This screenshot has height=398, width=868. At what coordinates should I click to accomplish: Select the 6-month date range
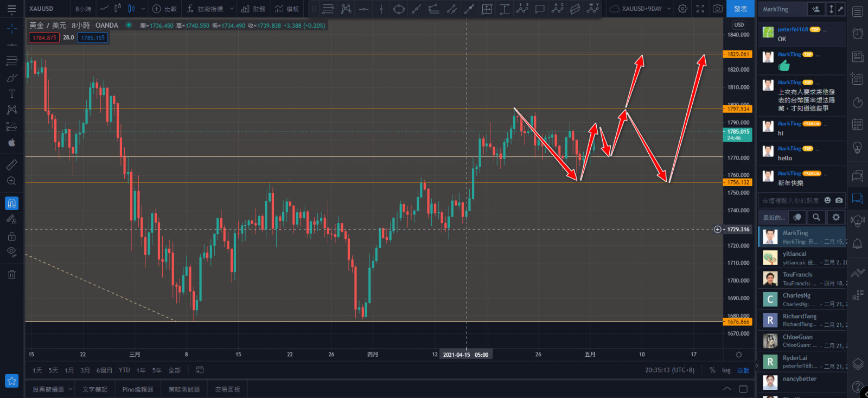(104, 370)
